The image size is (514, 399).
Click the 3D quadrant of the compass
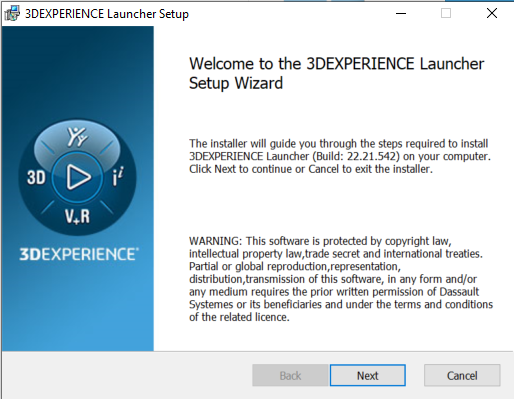tap(36, 177)
